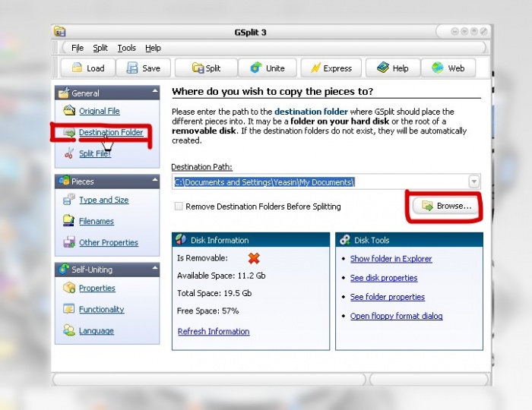Open the Destination Path dropdown arrow
The width and height of the screenshot is (532, 410).
click(474, 182)
